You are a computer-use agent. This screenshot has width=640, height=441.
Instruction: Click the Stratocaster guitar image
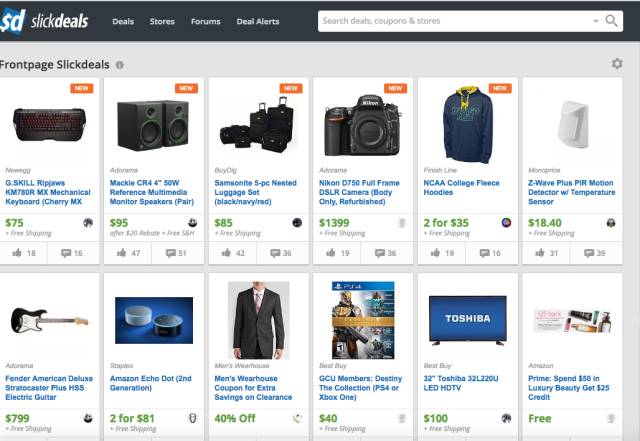(49, 321)
